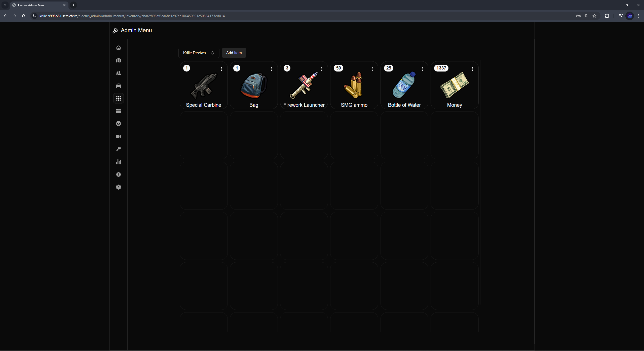The width and height of the screenshot is (644, 351).
Task: Open the deaths skull icon
Action: [x=119, y=124]
